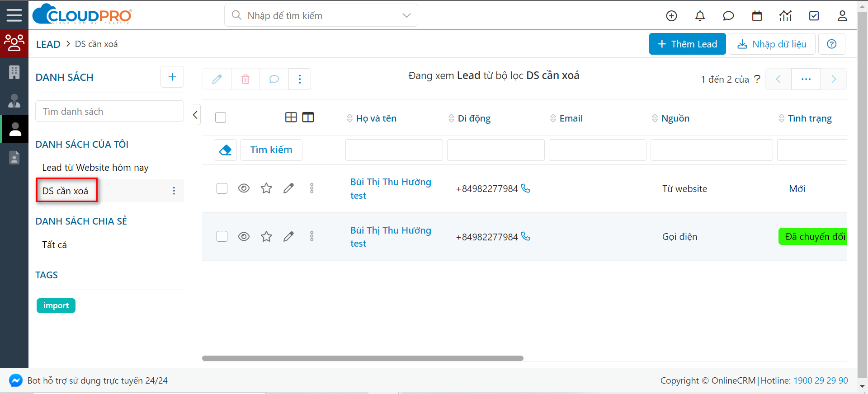Open notifications bell icon

pos(700,16)
